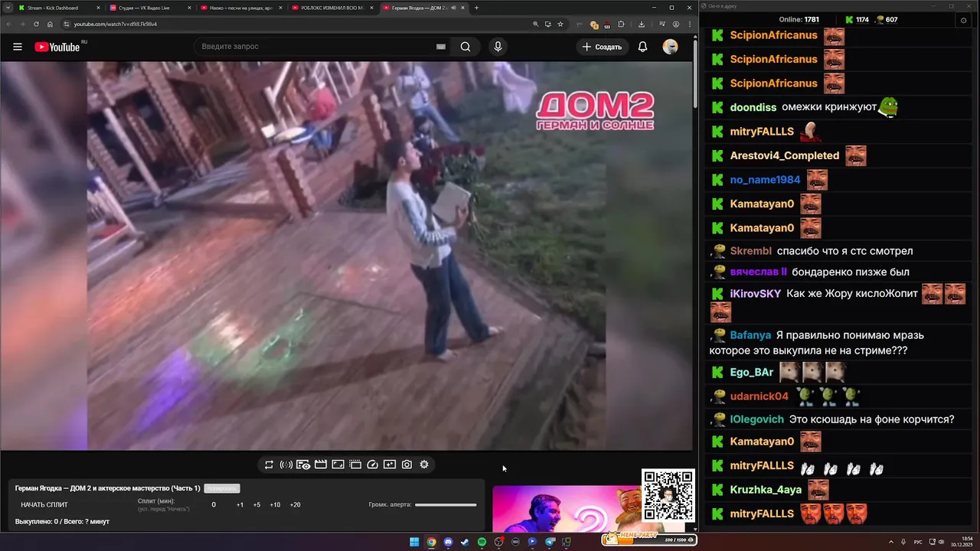Click the dashed-frame icon in the player toolbar
Image resolution: width=980 pixels, height=551 pixels.
coord(355,465)
